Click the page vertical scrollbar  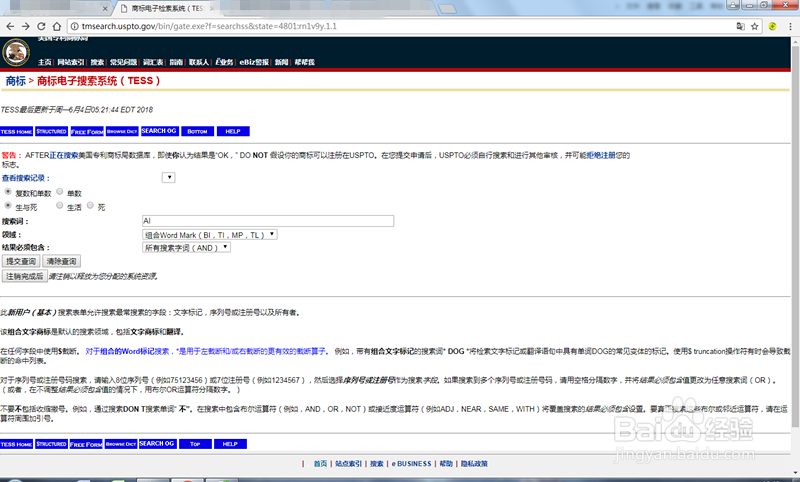(795, 235)
